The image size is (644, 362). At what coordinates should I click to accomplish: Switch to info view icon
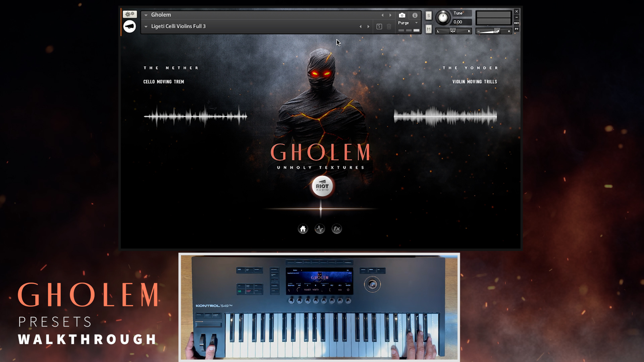pos(415,15)
